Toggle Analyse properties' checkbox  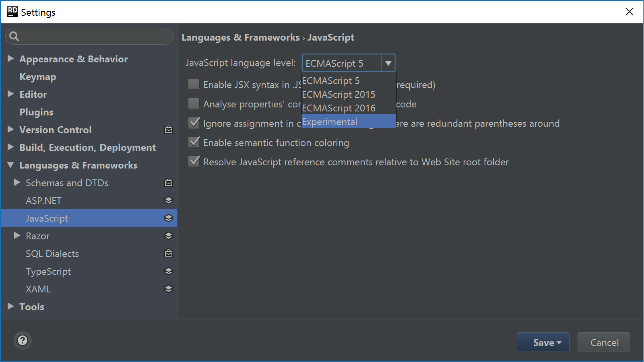pos(194,103)
